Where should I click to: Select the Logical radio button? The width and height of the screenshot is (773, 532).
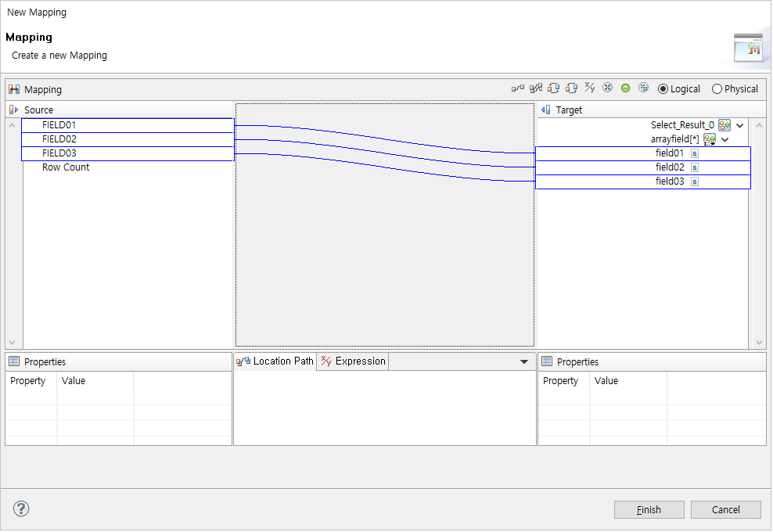coord(663,88)
